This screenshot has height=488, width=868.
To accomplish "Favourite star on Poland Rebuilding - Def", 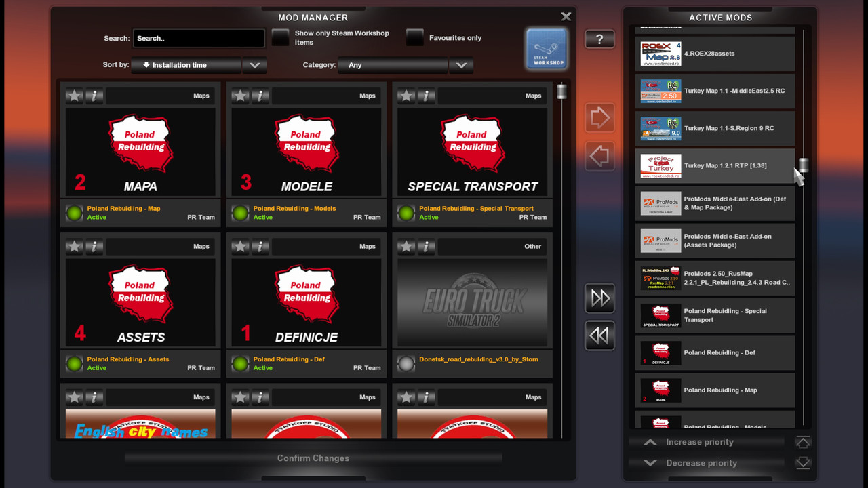I will pos(240,247).
